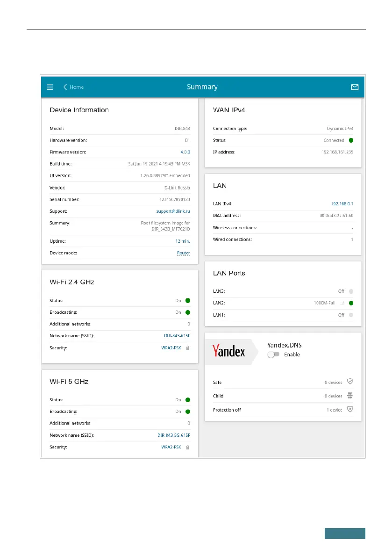Click the Yandex.DNS title
This screenshot has width=392, height=557.
tap(284, 345)
